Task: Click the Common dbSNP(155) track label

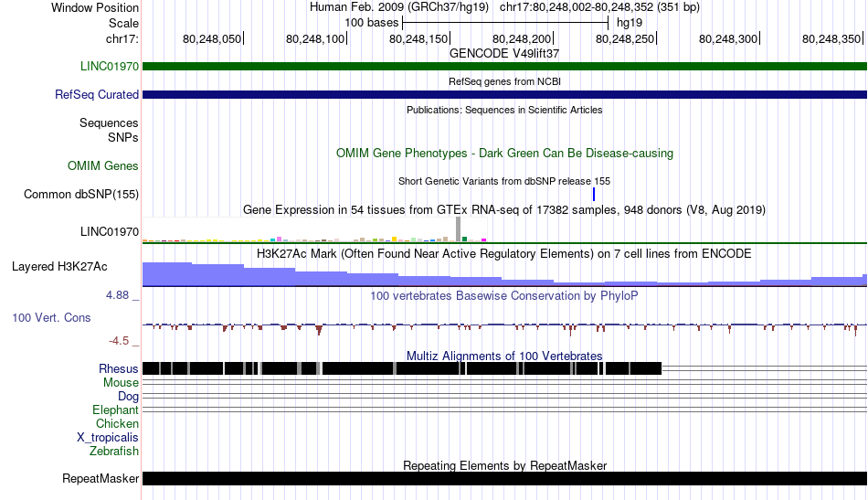Action: point(81,195)
